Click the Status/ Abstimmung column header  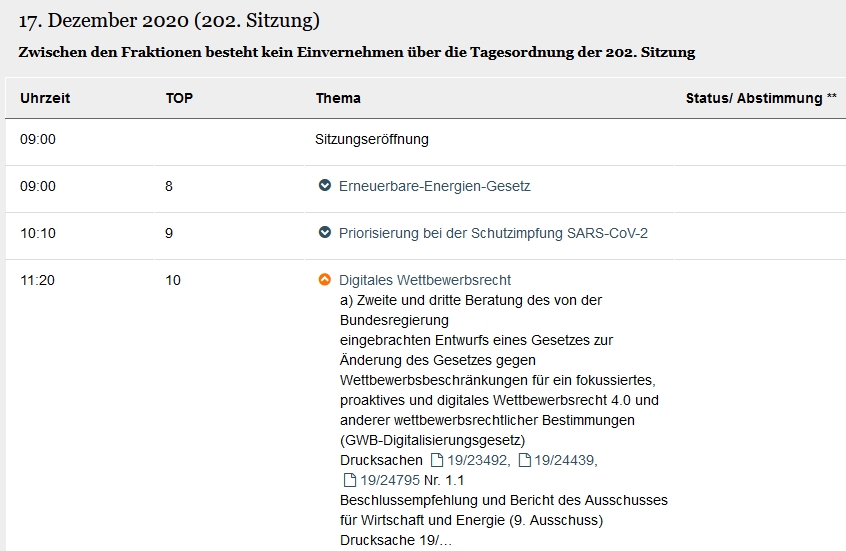761,98
